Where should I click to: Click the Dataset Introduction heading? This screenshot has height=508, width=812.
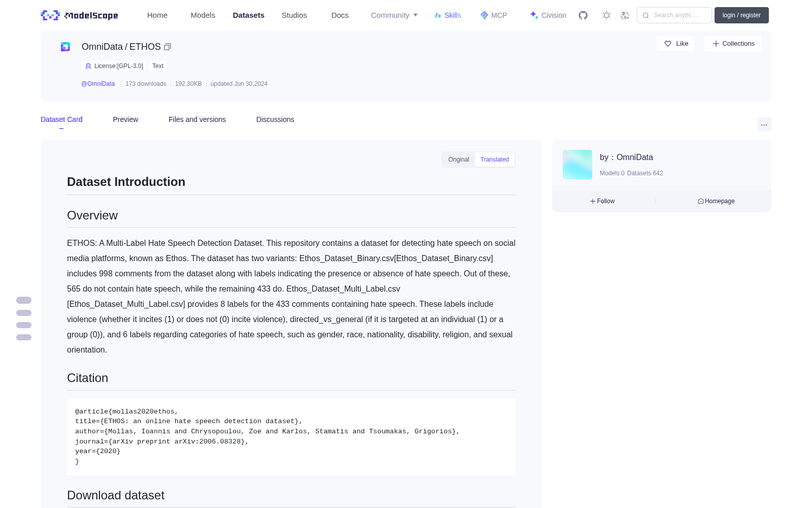click(126, 182)
